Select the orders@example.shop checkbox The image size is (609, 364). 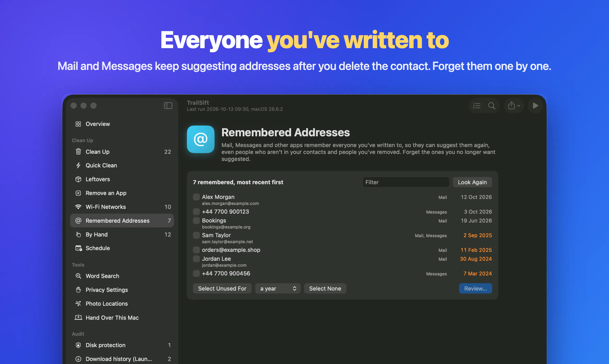point(196,250)
